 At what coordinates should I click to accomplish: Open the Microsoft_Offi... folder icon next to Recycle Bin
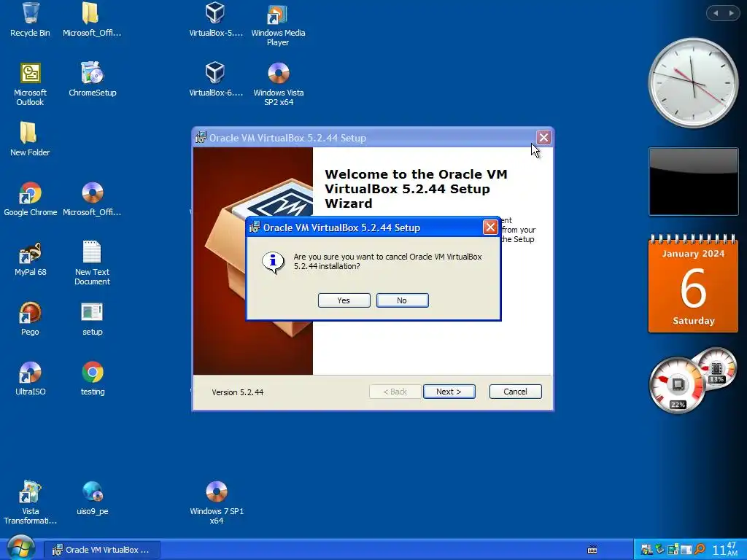[x=91, y=20]
